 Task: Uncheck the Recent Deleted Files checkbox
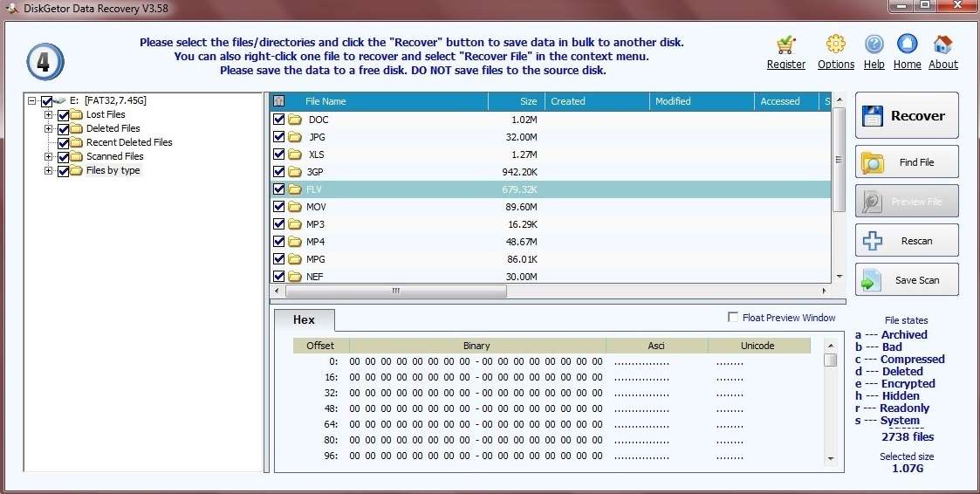[63, 142]
